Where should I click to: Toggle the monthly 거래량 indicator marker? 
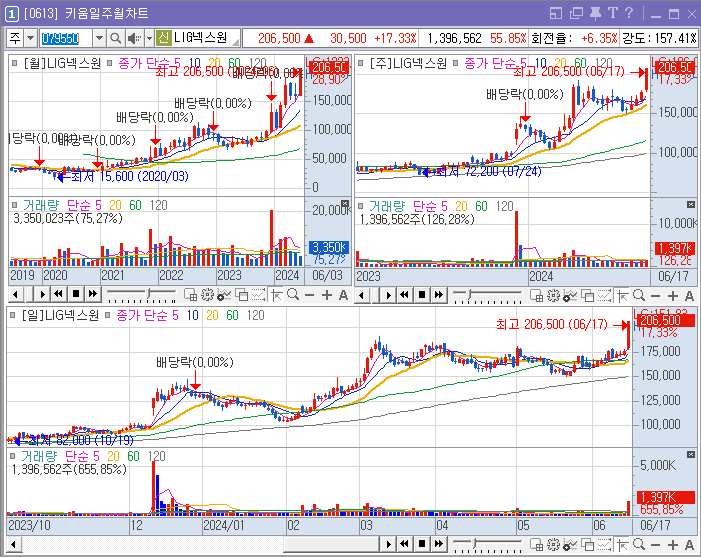coord(14,205)
